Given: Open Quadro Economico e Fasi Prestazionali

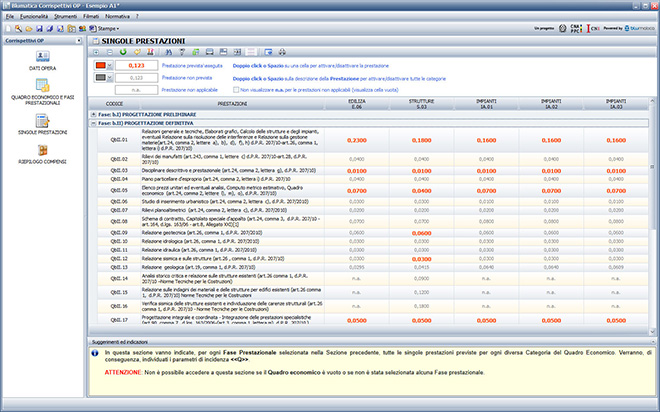Looking at the screenshot, I should pyautogui.click(x=42, y=92).
